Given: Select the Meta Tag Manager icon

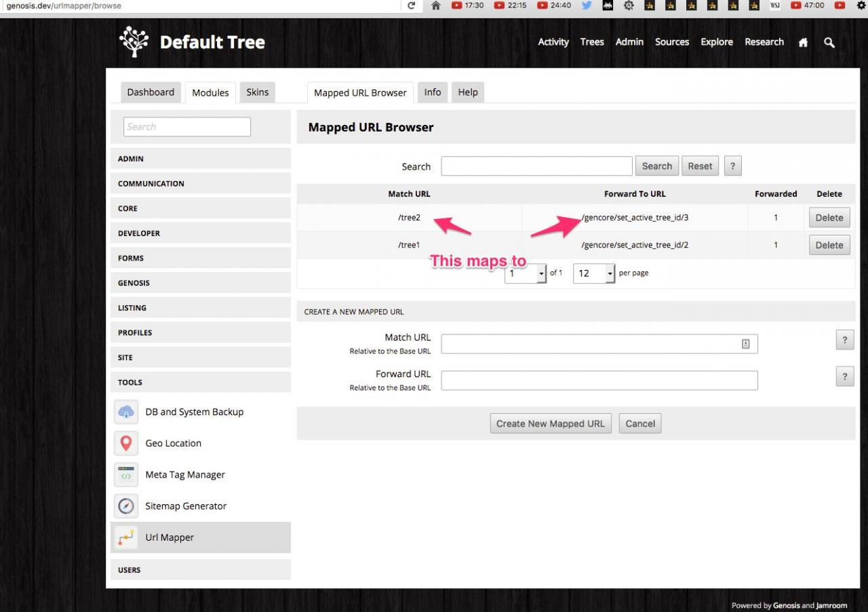Looking at the screenshot, I should [x=126, y=475].
